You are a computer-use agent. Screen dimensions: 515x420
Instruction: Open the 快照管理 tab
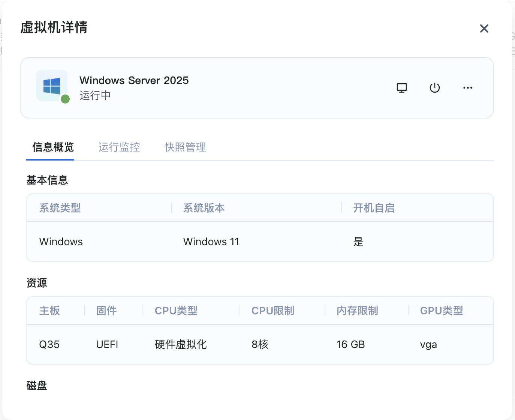[185, 147]
